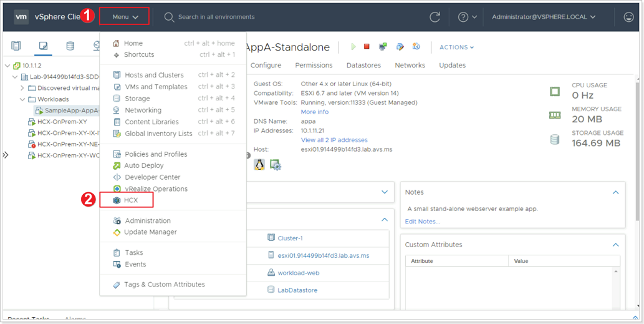The image size is (644, 324).
Task: Click the refresh icon in header
Action: click(x=435, y=17)
